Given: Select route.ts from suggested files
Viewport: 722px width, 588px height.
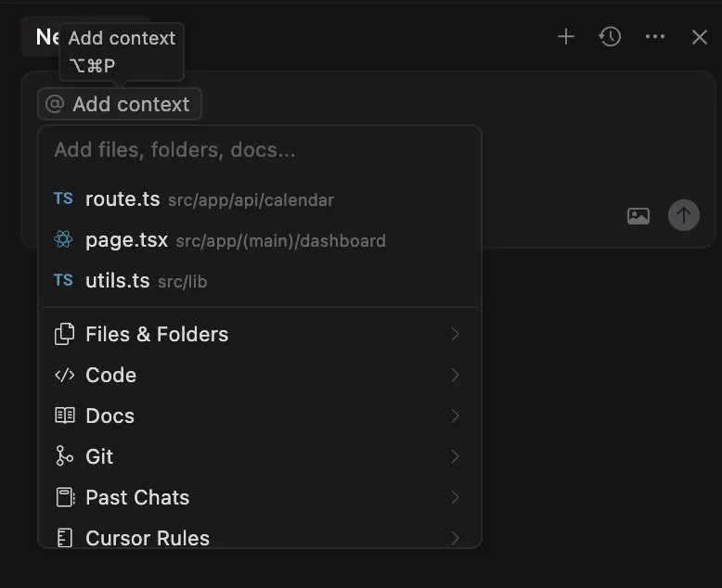Looking at the screenshot, I should (x=122, y=199).
